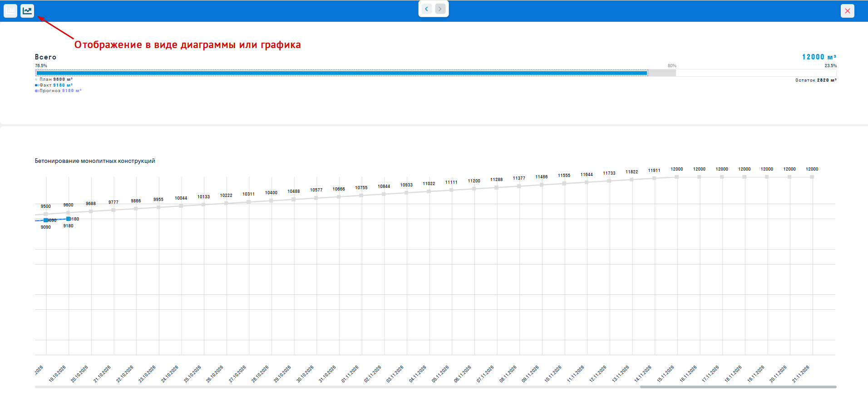
Task: Click the date label 25.10.2026
Action: [x=193, y=373]
